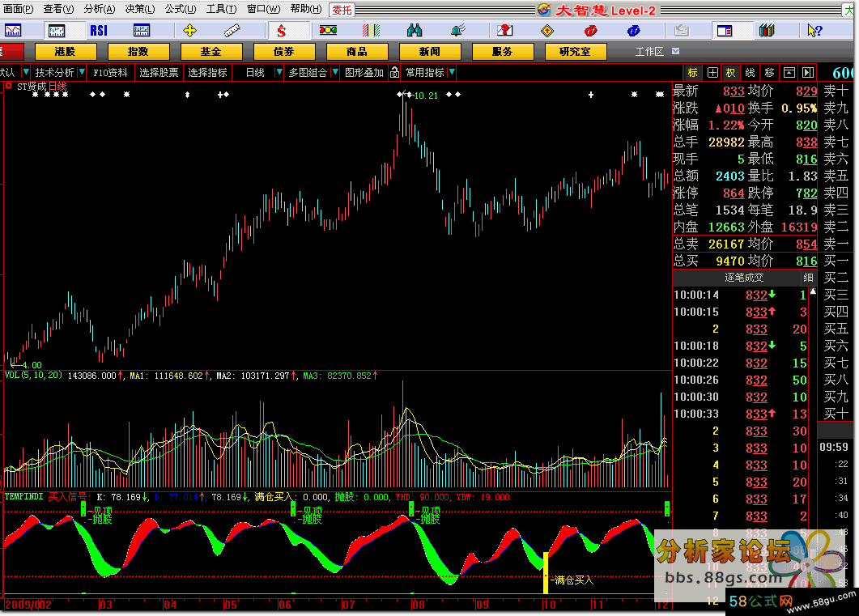859x616 pixels.
Task: Click the panel collapse window icon
Action: (x=789, y=73)
